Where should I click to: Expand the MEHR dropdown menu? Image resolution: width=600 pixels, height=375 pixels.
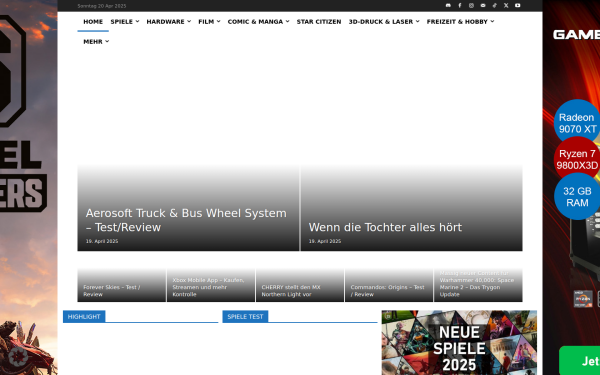[96, 42]
